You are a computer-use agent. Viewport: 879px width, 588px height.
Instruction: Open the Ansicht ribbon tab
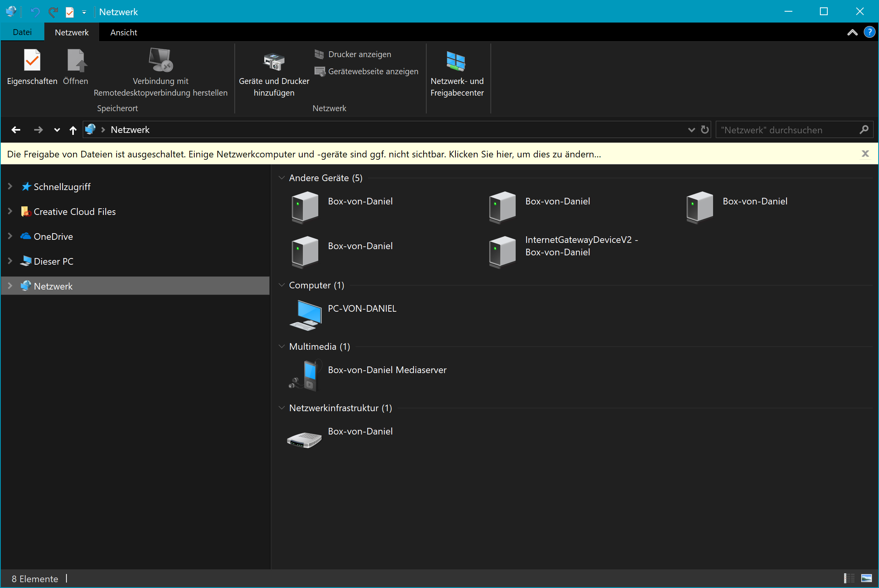(x=124, y=32)
